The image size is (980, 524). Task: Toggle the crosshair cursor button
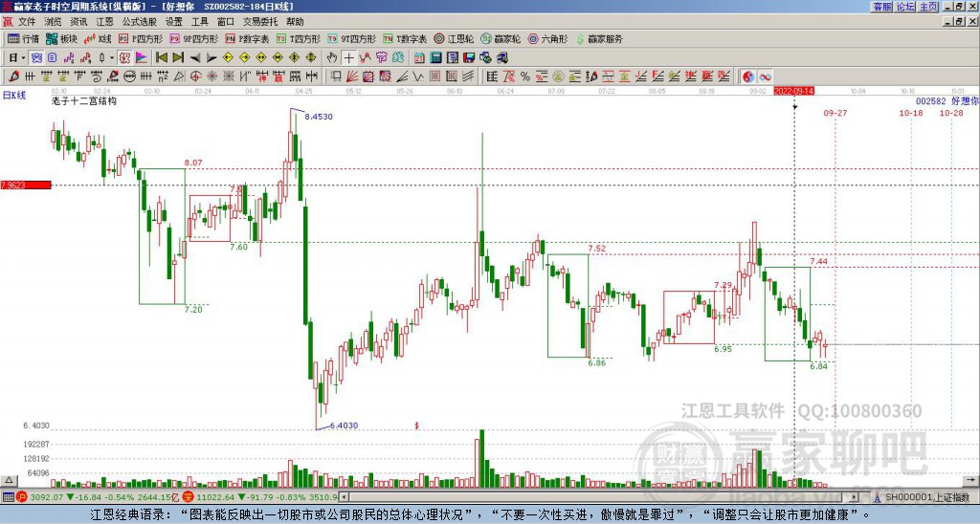coord(348,58)
